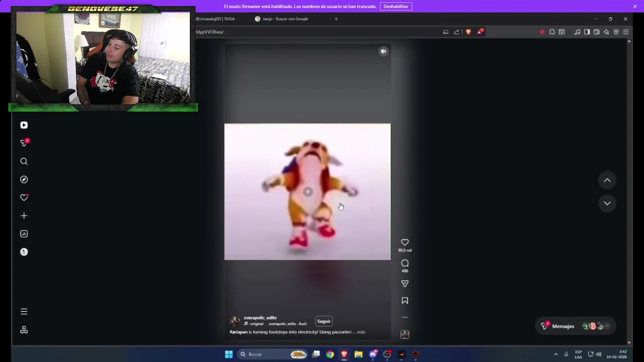Screen dimensions: 644x362
Task: Open a new browser tab with plus
Action: (x=336, y=19)
